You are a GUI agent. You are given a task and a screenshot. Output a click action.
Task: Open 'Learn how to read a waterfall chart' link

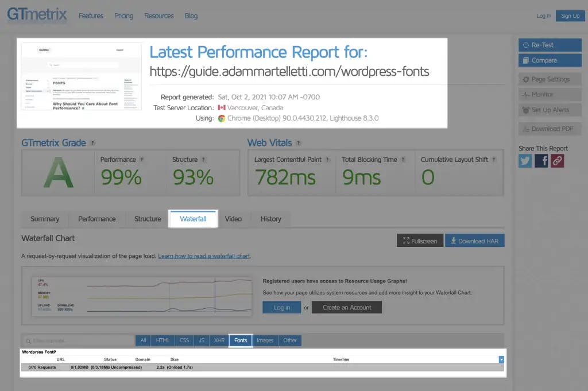click(x=204, y=256)
